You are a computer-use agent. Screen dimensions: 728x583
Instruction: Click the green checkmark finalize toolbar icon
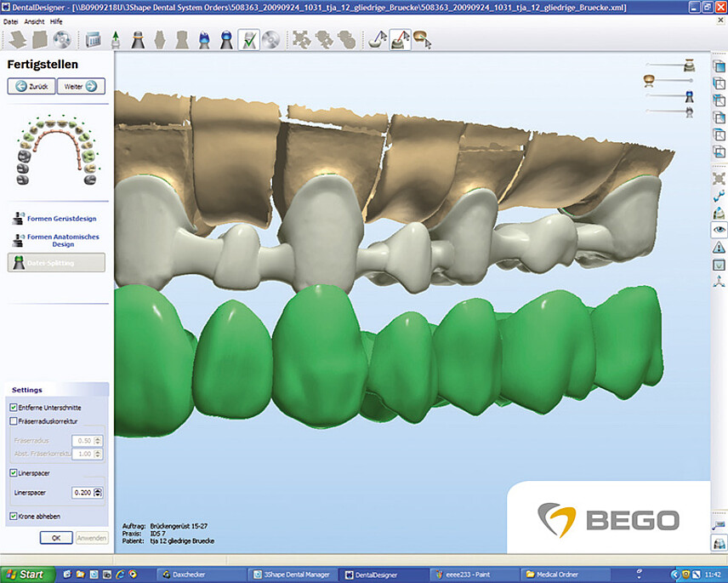pyautogui.click(x=249, y=39)
